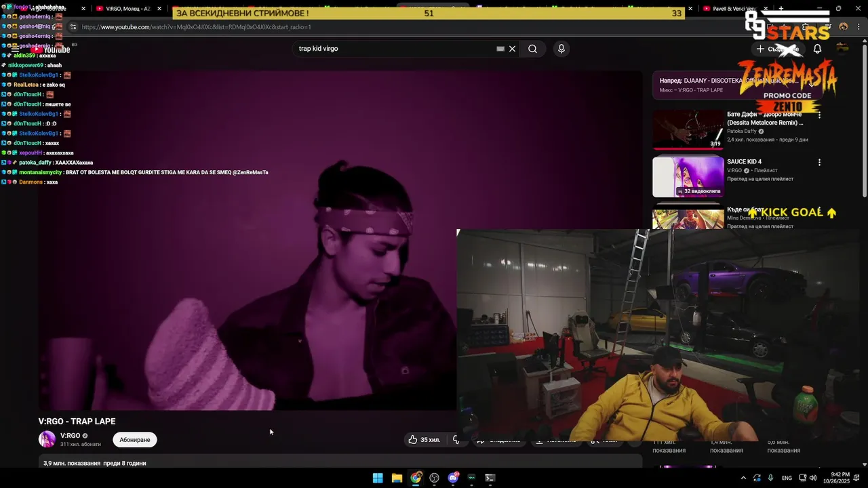The height and width of the screenshot is (488, 868).
Task: Click the V:RGO - TRAP LAPE video player
Action: tap(340, 241)
